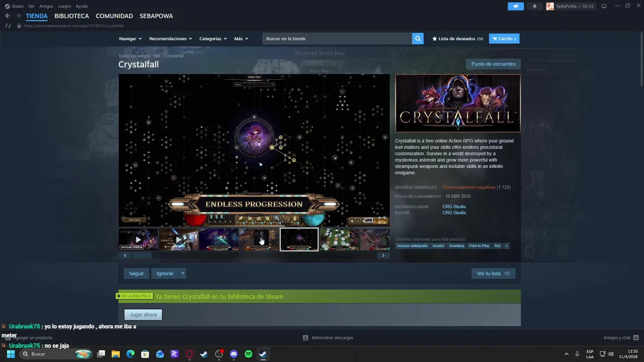Move the media strip right with the arrow
Image resolution: width=644 pixels, height=362 pixels.
coord(383,255)
